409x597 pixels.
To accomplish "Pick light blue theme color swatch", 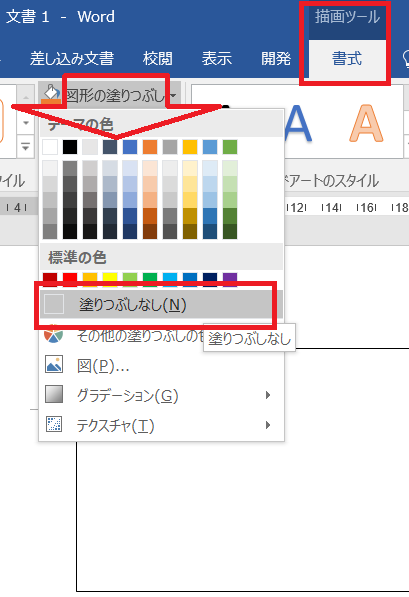I will [x=210, y=147].
